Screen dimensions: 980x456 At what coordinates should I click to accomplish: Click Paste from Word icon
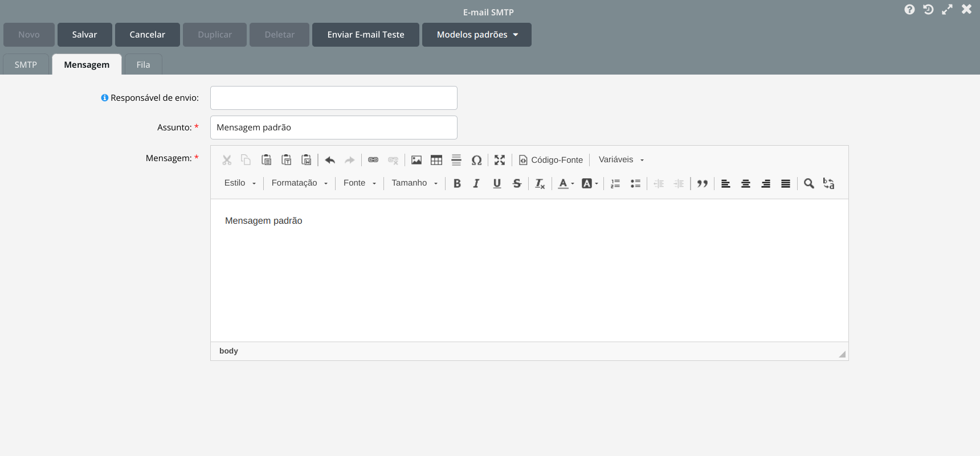307,160
